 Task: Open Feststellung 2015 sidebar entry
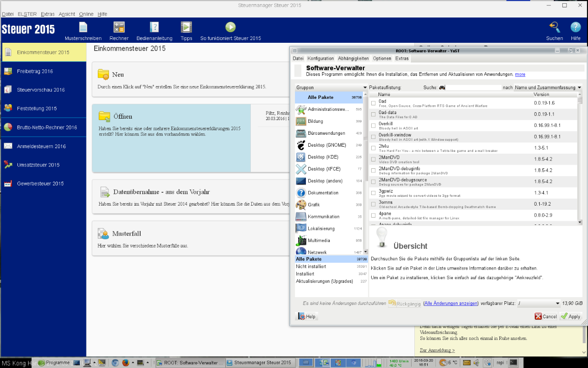pyautogui.click(x=44, y=109)
